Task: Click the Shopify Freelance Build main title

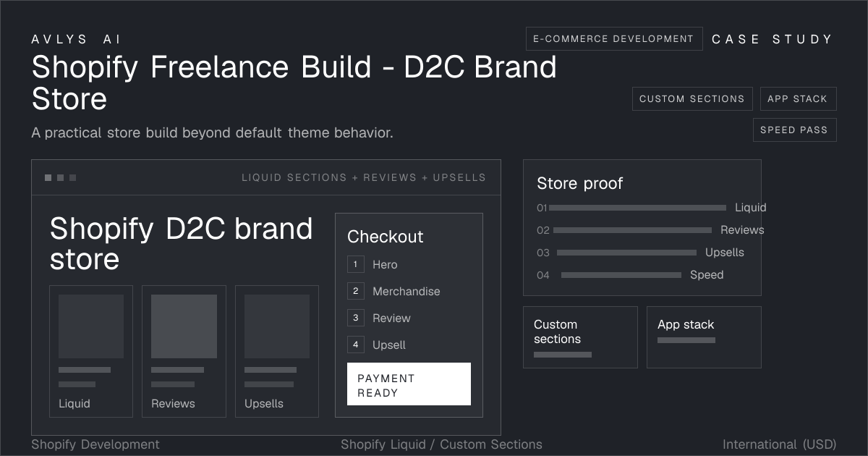Action: click(x=294, y=83)
